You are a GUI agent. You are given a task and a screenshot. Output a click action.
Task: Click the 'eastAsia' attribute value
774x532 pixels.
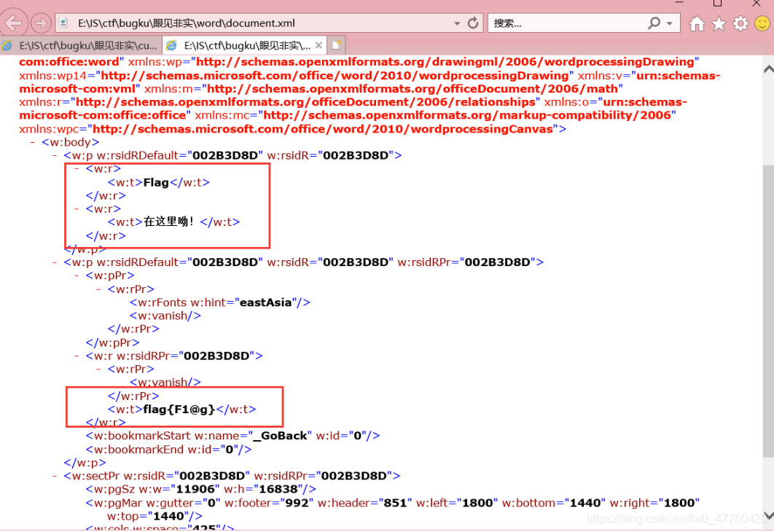[x=265, y=302]
